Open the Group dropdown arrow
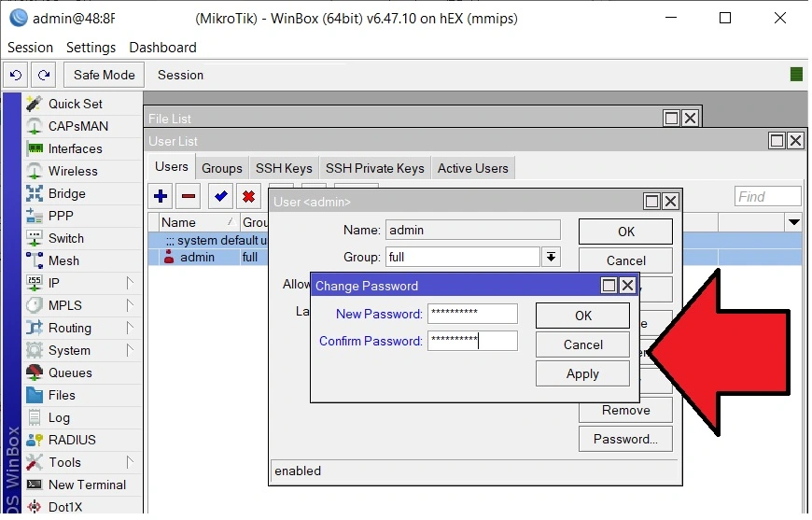 click(x=551, y=257)
